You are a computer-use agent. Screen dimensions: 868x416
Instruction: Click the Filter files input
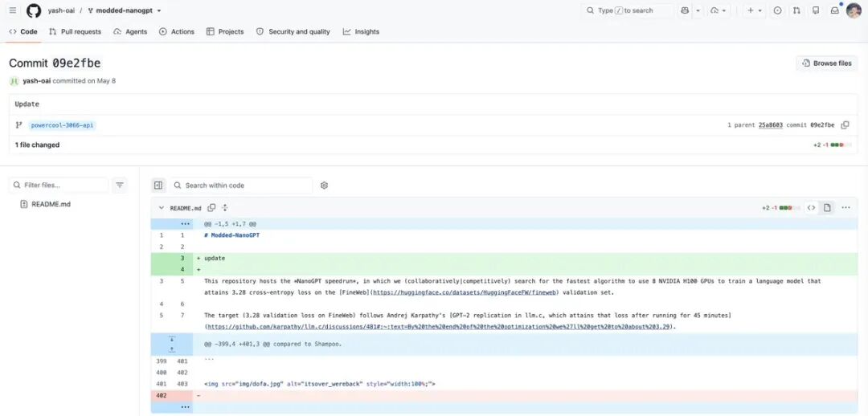(59, 186)
